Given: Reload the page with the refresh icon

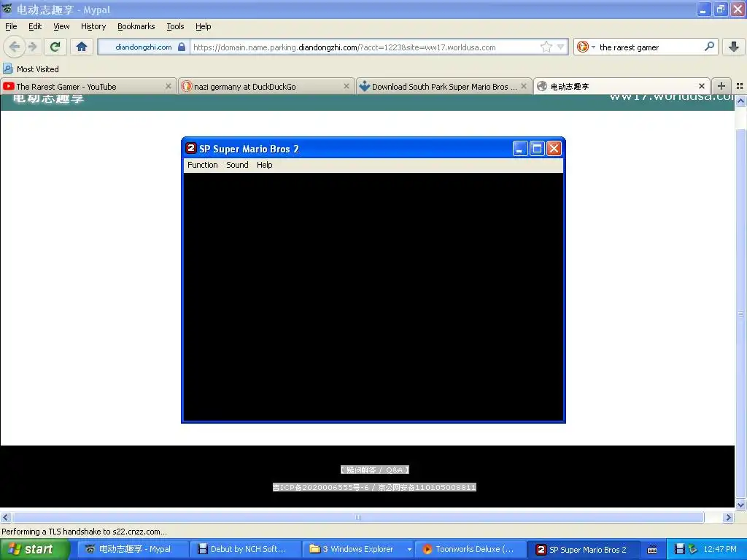Looking at the screenshot, I should [55, 47].
